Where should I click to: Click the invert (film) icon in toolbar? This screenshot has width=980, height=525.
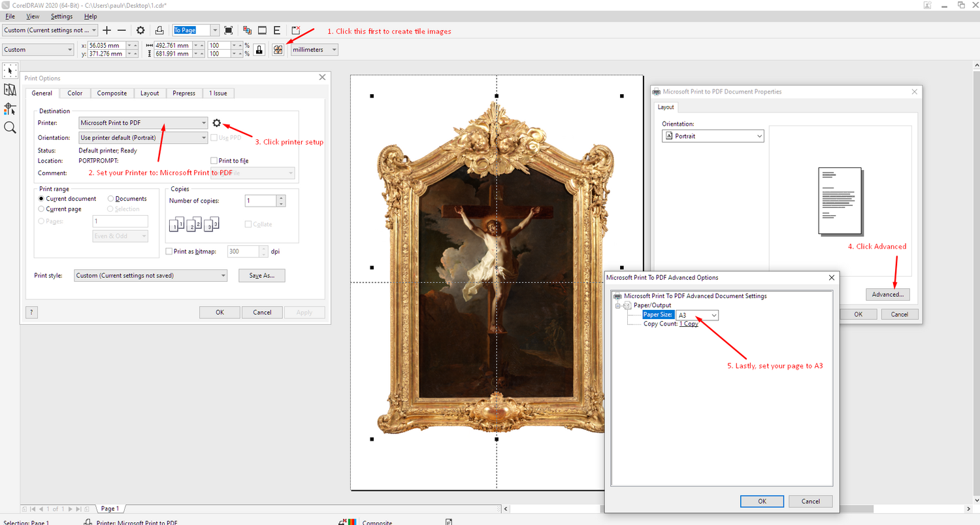[x=262, y=30]
